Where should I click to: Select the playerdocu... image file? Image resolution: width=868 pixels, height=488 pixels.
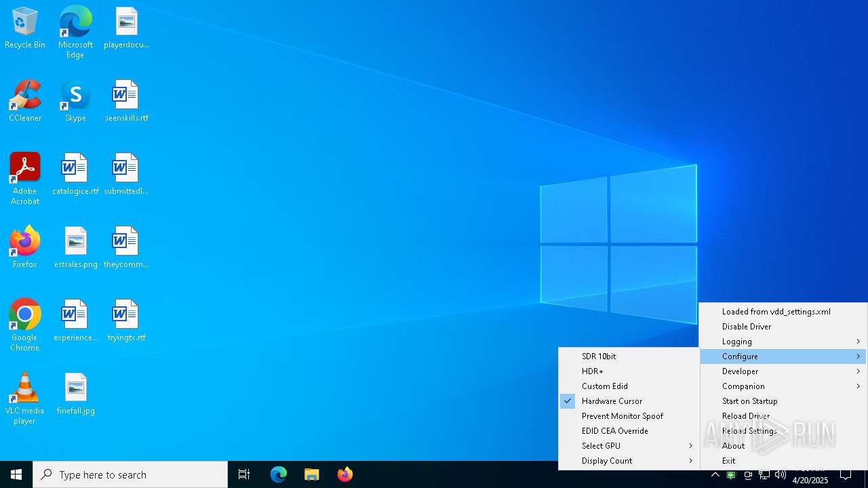pyautogui.click(x=126, y=28)
